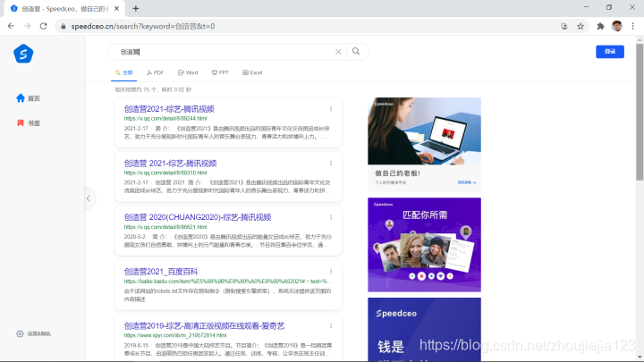Click the dark blue Speedceo 钱是 banner
Screen dimensions: 644x362
click(424, 330)
